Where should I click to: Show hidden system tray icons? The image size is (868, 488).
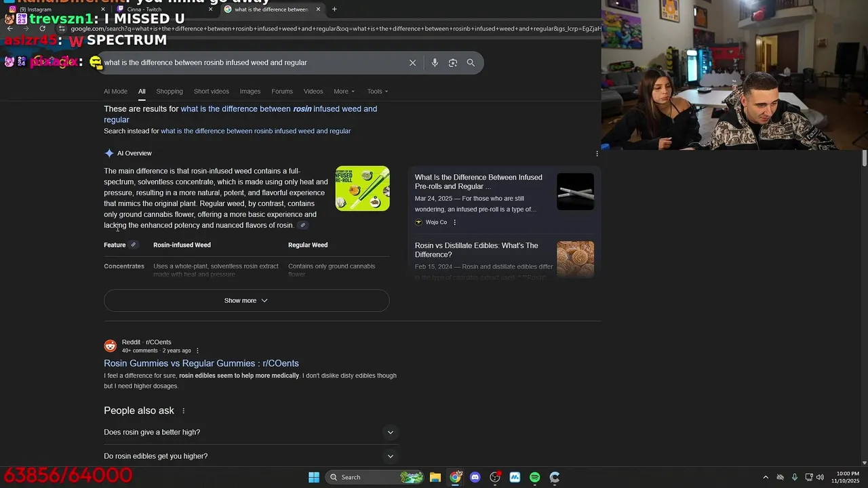pos(766,477)
